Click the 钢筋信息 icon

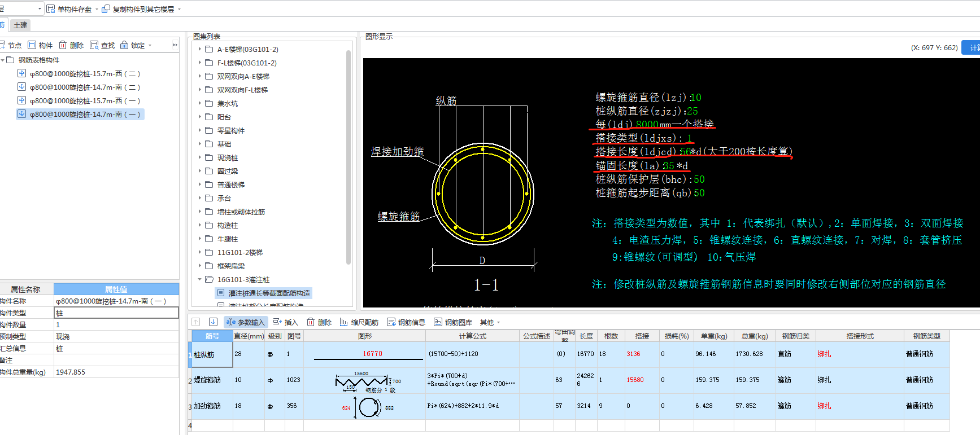click(x=391, y=322)
